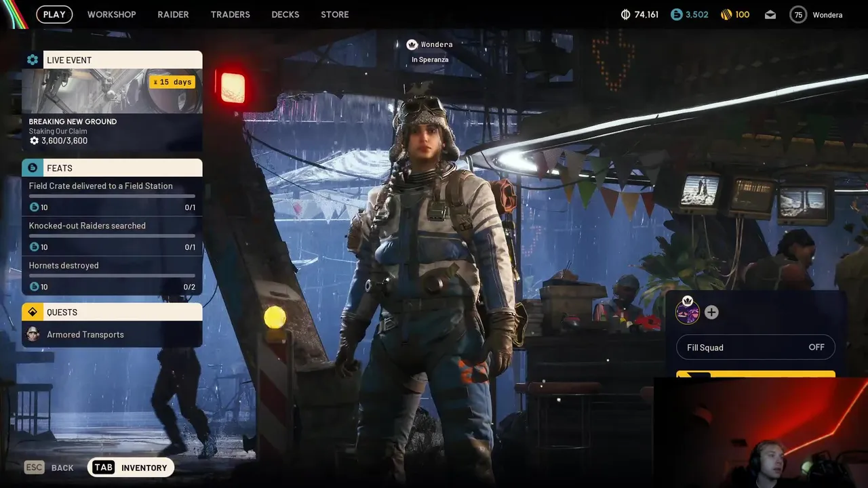Click the Feats header cred icon

click(x=33, y=167)
